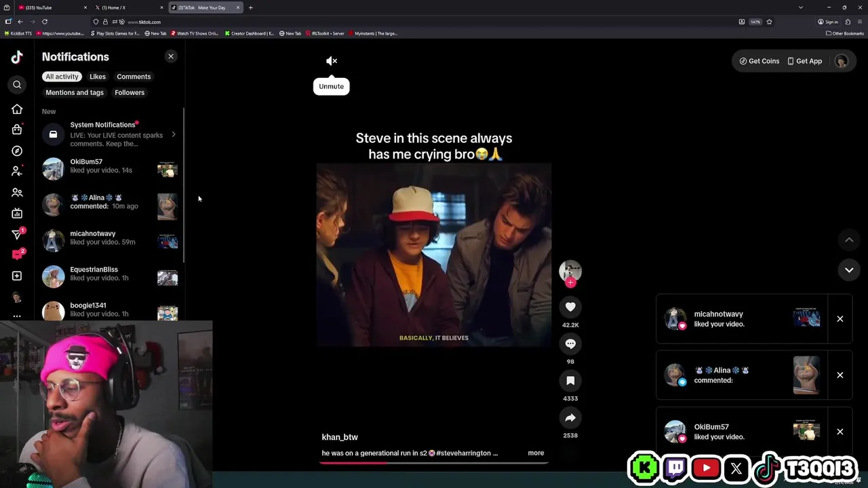
Task: Open the LIVE icon in sidebar
Action: [x=17, y=213]
